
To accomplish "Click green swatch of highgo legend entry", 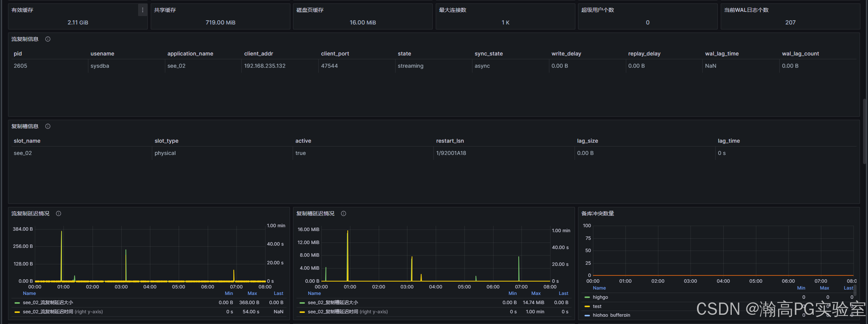I will 587,297.
